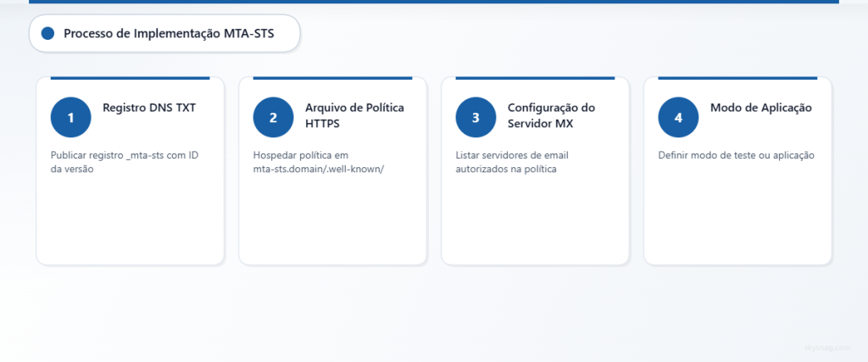Click the step 3 number circle

[476, 117]
